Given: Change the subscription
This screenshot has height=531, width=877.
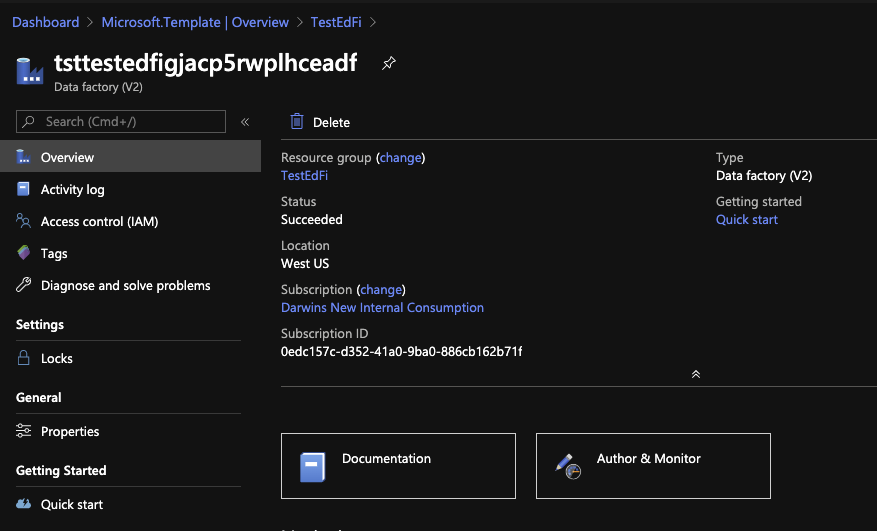Looking at the screenshot, I should tap(381, 289).
